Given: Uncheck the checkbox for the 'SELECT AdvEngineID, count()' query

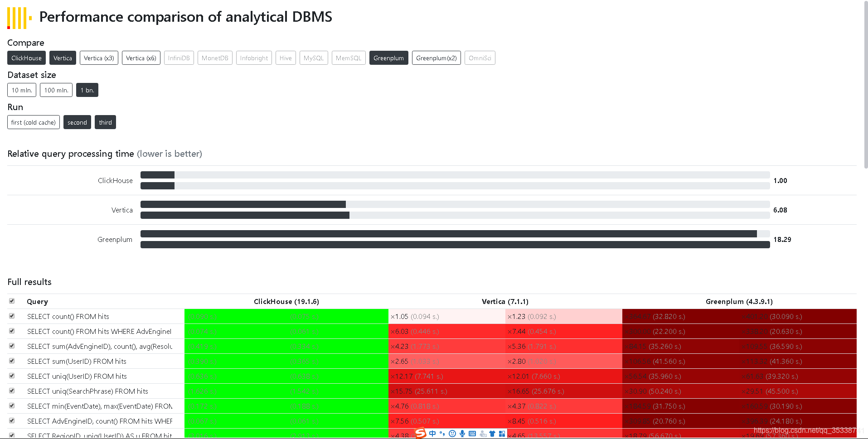Looking at the screenshot, I should [12, 420].
